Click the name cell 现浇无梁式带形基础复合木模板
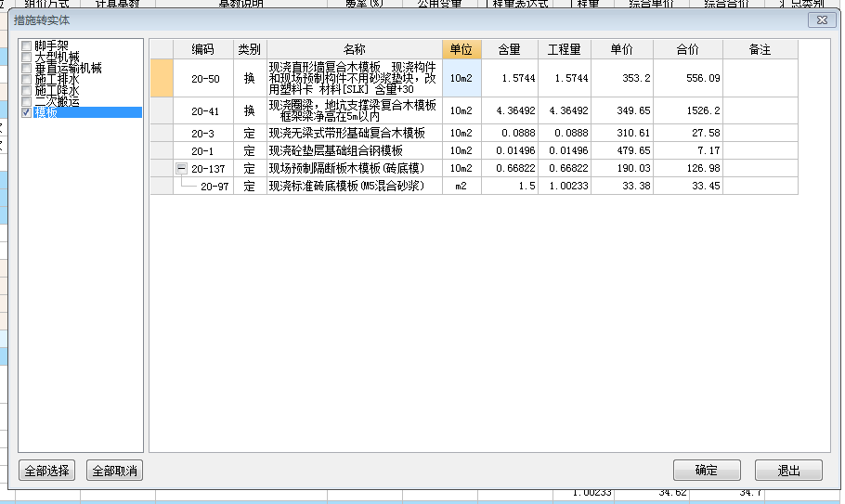Image resolution: width=845 pixels, height=504 pixels. [x=354, y=133]
